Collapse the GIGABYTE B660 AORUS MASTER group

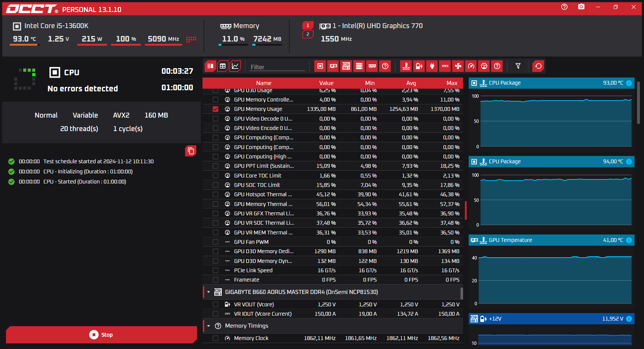pos(209,292)
